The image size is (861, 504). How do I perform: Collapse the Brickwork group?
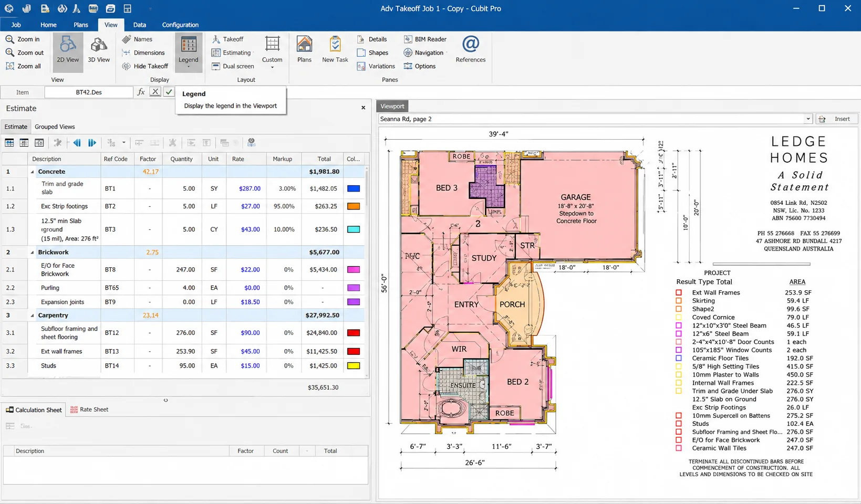click(x=32, y=253)
